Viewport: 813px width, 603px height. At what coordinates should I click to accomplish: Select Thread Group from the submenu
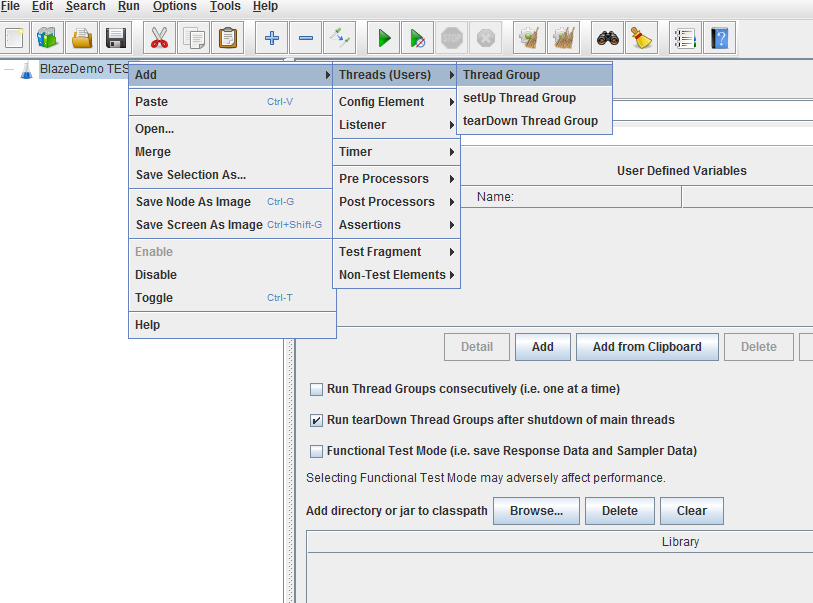[x=501, y=75]
